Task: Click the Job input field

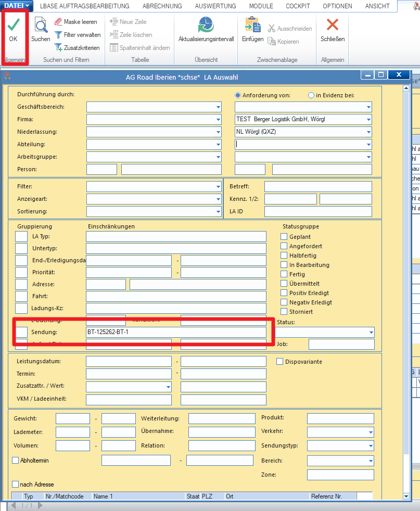Action: (341, 344)
